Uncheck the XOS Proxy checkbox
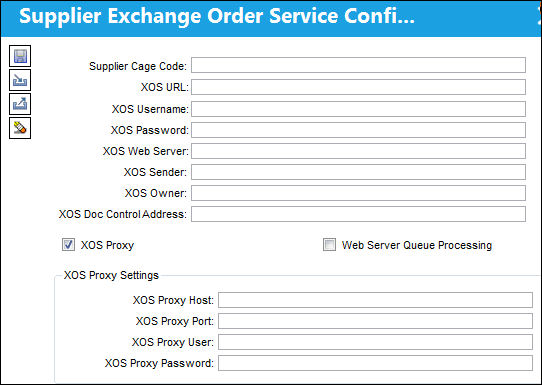 pyautogui.click(x=68, y=245)
